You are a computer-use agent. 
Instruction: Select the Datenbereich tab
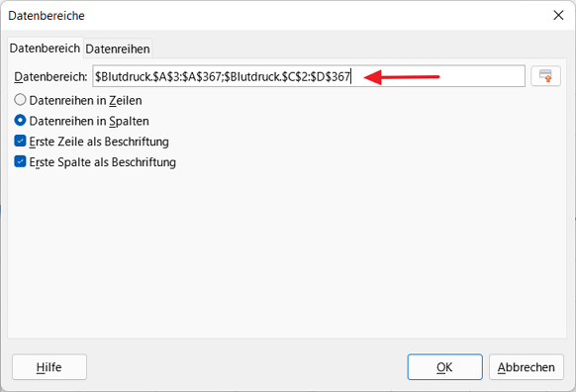45,49
